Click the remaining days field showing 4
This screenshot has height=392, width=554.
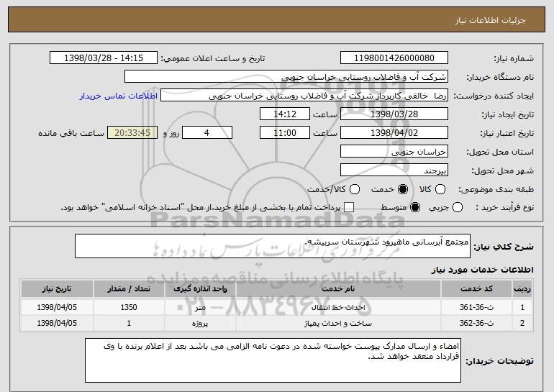pos(207,133)
